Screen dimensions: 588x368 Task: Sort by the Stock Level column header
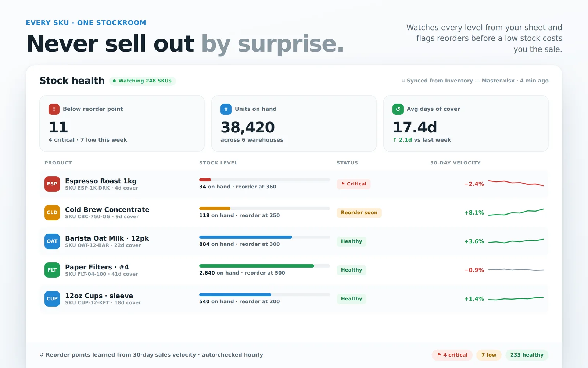click(x=218, y=163)
